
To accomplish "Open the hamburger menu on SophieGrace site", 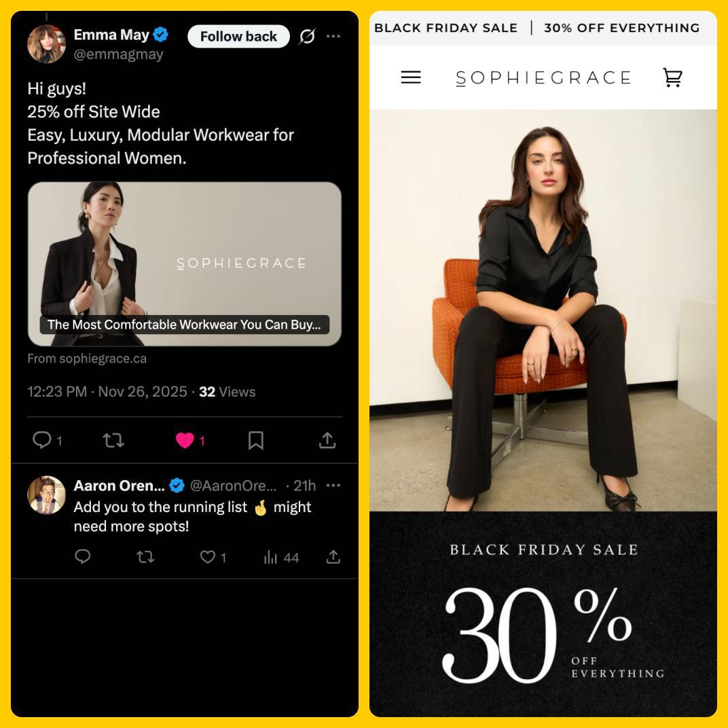I will [411, 77].
